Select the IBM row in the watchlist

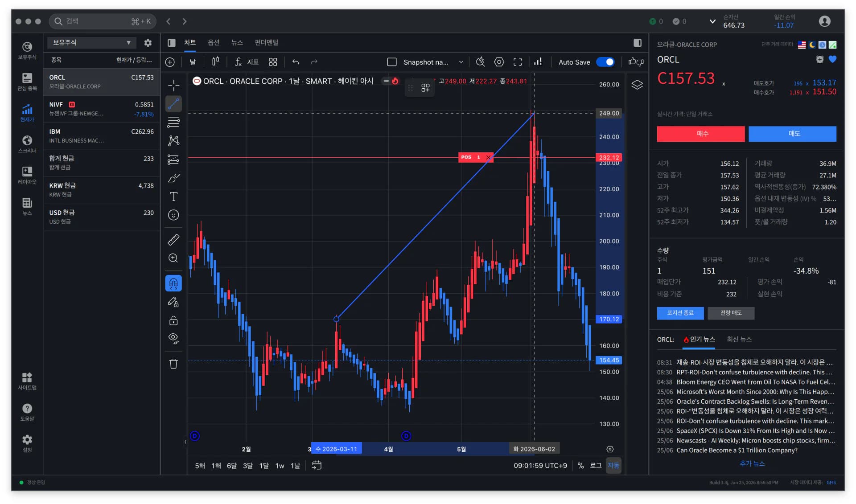coord(102,136)
